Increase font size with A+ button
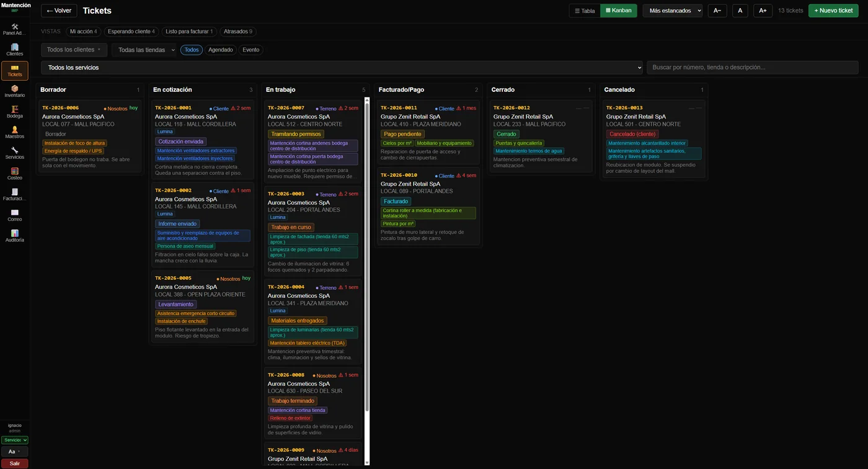 coord(763,11)
